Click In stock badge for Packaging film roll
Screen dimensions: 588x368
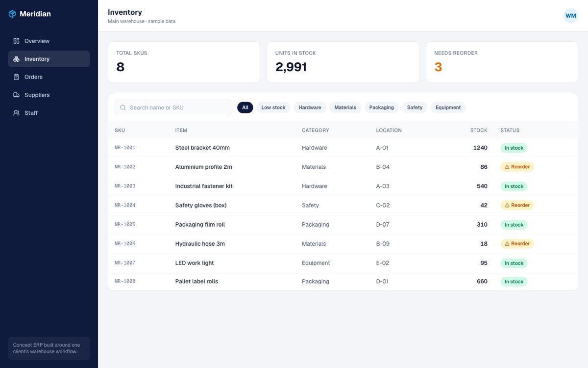coord(514,225)
